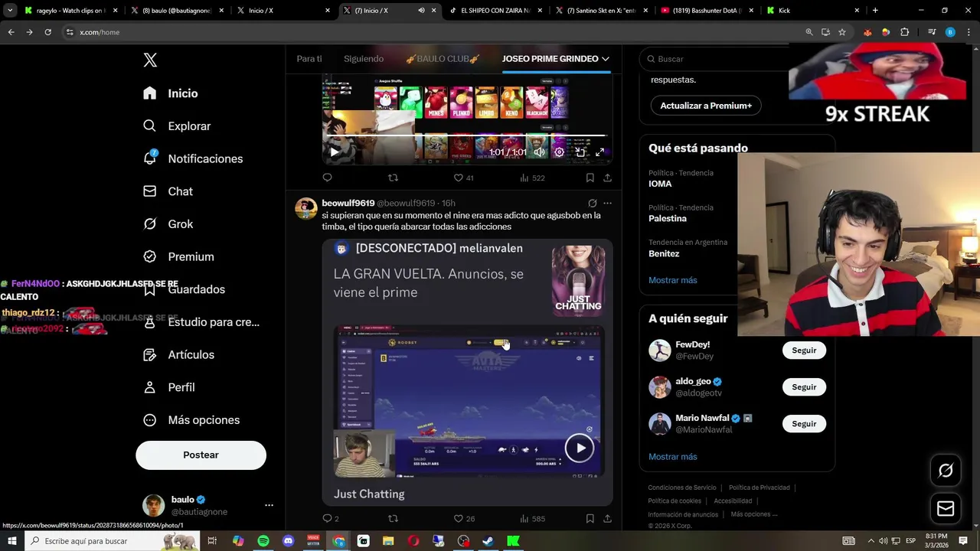This screenshot has width=980, height=551.
Task: Open beowulf9619 username link
Action: [x=348, y=203]
